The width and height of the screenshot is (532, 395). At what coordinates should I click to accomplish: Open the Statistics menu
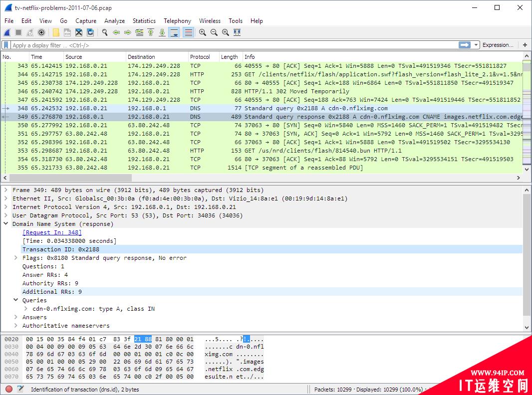(144, 20)
